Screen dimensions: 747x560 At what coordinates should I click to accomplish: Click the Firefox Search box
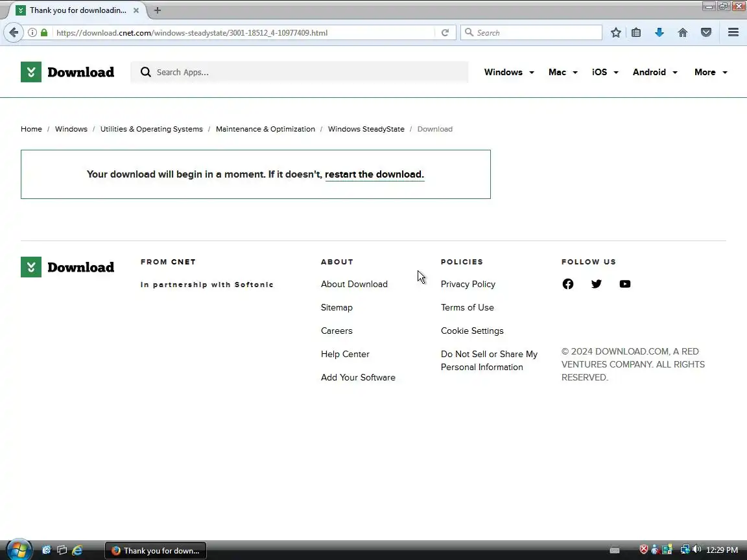(x=531, y=32)
